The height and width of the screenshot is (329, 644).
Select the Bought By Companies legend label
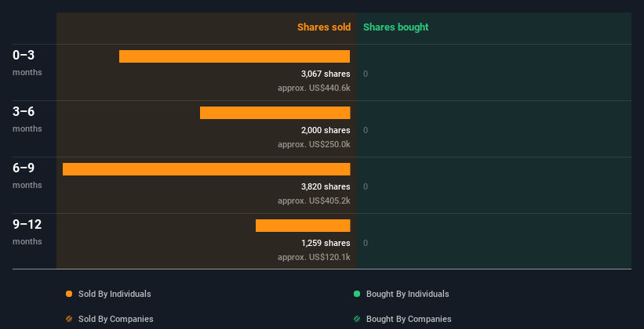tap(409, 319)
